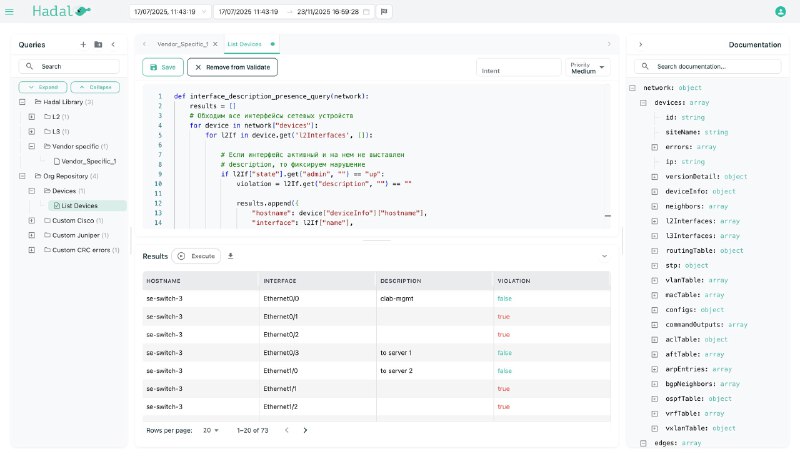Collapse the Queries panel with left chevron
800x459 pixels.
click(x=113, y=44)
